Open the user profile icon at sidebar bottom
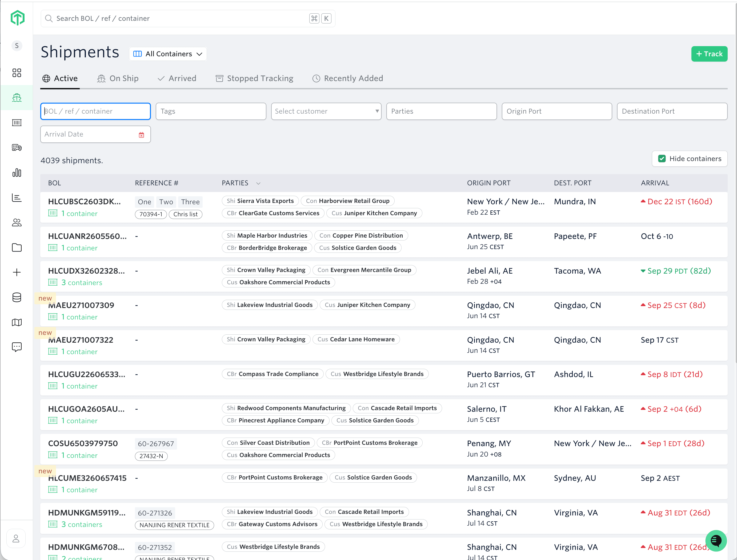This screenshot has width=737, height=560. (x=16, y=539)
